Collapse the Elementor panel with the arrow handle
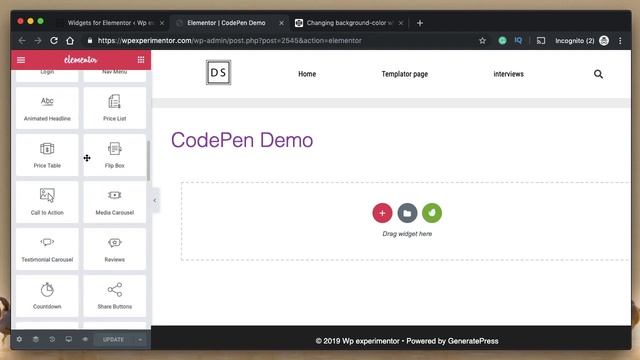This screenshot has height=360, width=640. 155,200
